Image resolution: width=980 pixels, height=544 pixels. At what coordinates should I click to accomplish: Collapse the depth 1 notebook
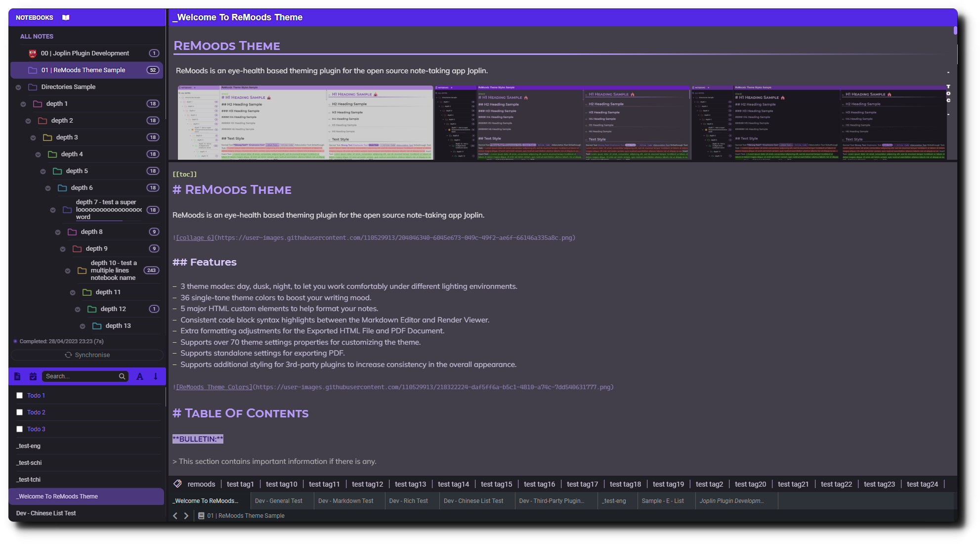23,104
